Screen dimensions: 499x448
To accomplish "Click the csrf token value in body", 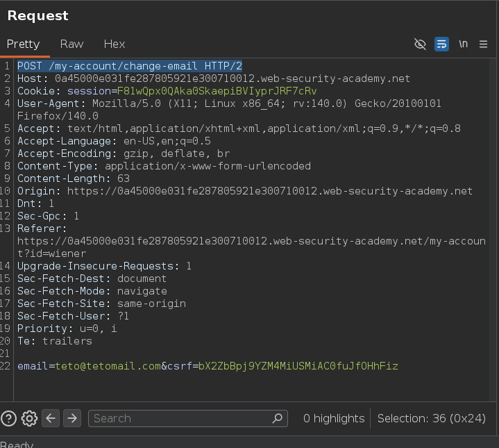I will [x=298, y=366].
